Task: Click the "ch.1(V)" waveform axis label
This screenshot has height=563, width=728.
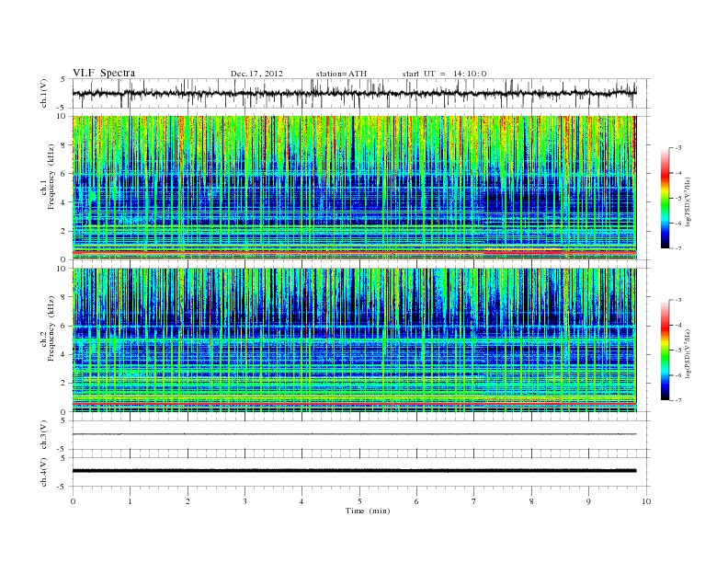Action: 44,93
